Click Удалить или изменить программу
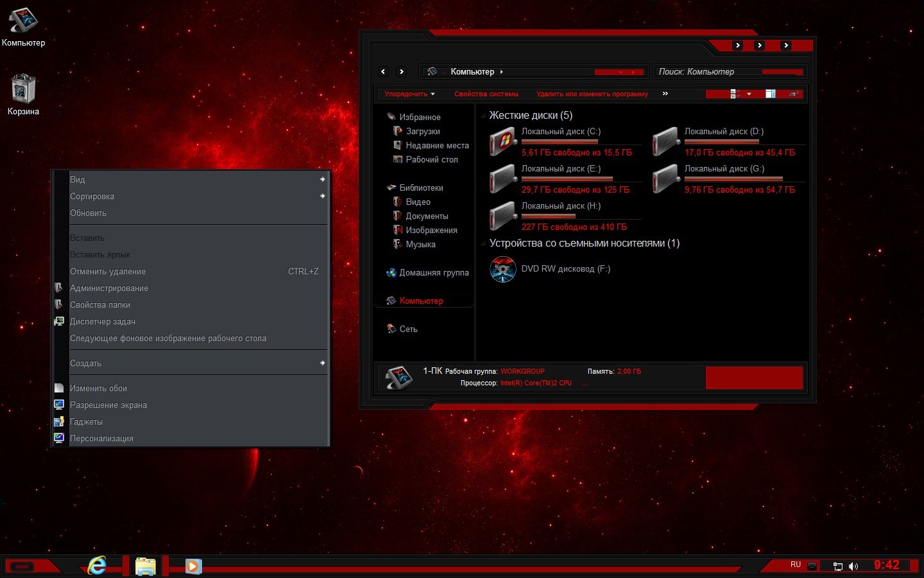 point(592,94)
